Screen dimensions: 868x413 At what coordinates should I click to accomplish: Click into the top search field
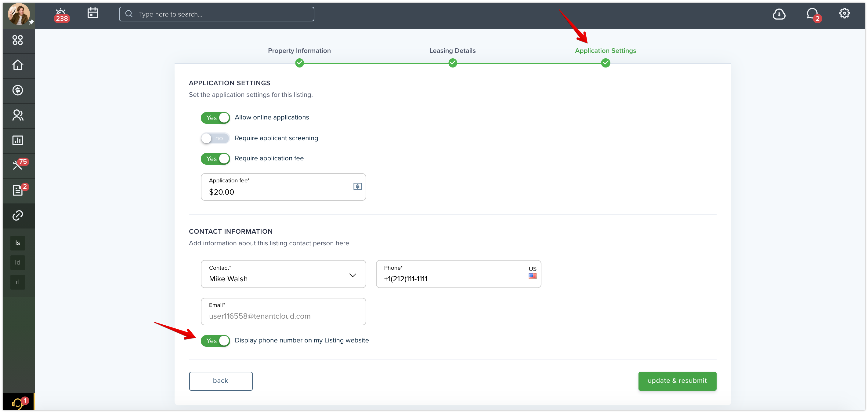pos(216,14)
